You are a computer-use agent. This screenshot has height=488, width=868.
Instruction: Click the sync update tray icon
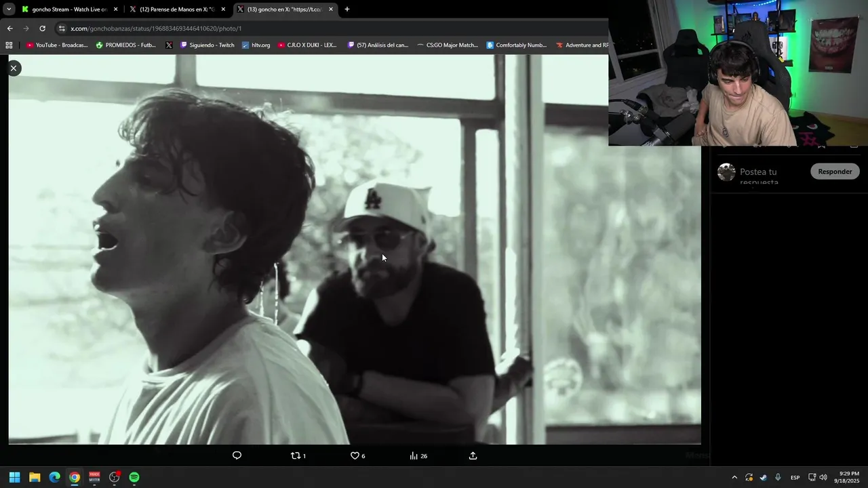pyautogui.click(x=749, y=477)
